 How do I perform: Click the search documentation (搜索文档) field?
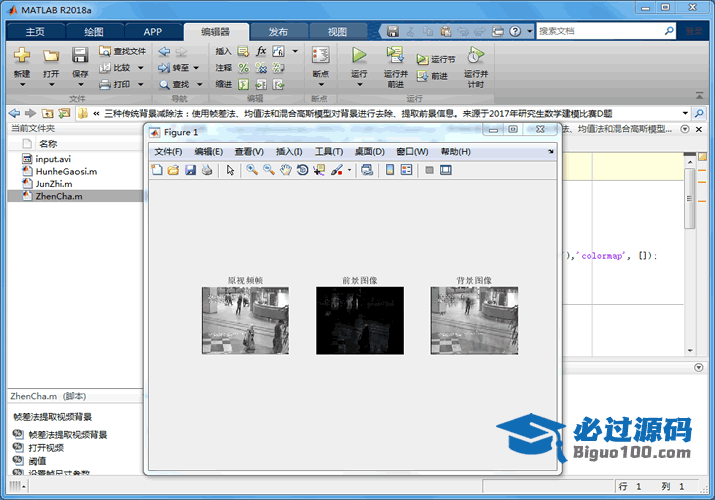point(600,31)
